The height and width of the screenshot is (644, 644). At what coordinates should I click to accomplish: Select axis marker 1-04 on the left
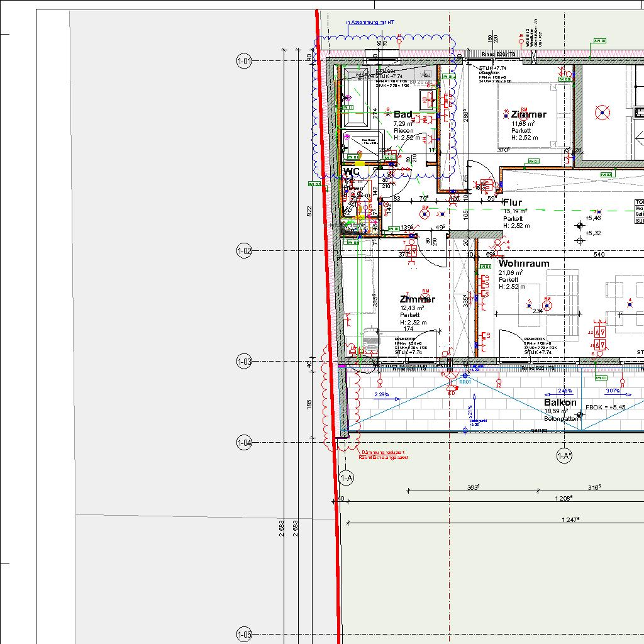pos(243,443)
